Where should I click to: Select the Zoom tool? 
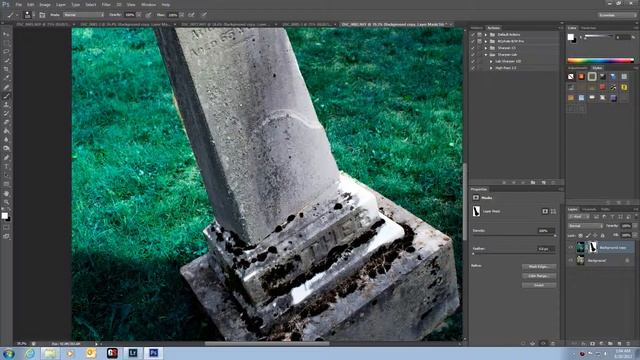pyautogui.click(x=6, y=202)
